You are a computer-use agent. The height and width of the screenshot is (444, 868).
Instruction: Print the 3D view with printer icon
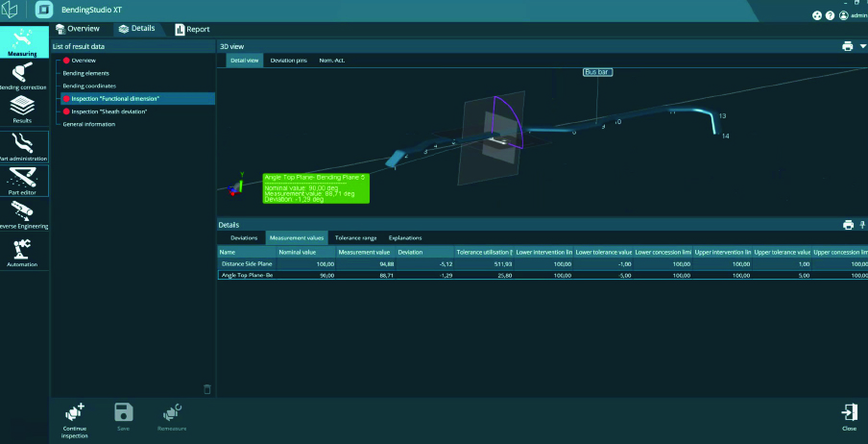[847, 46]
